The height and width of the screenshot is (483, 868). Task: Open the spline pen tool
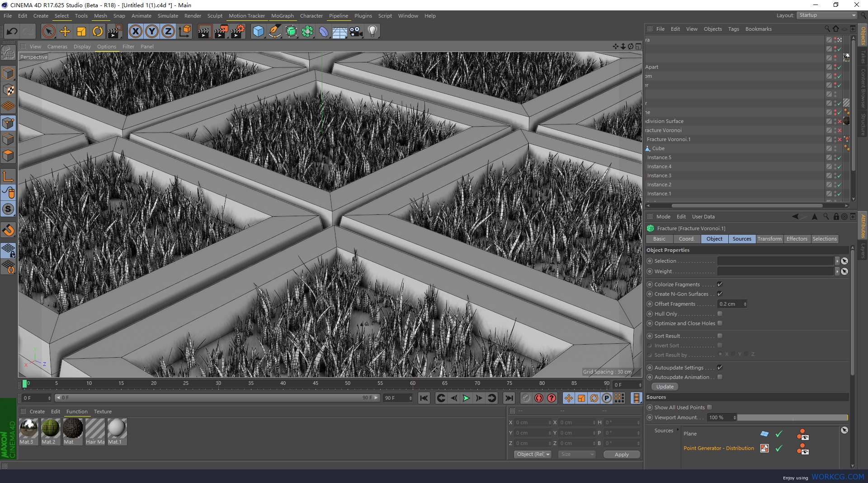point(274,31)
